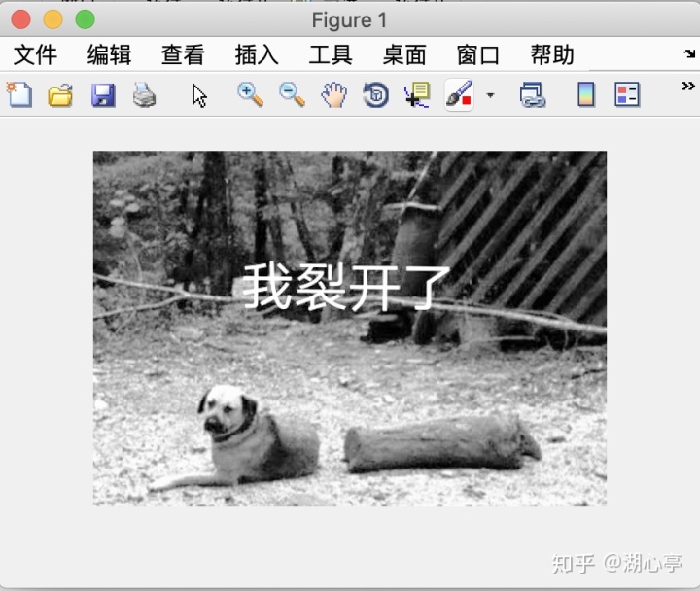Toggle the Brush data tool
This screenshot has width=700, height=591.
coord(459,94)
